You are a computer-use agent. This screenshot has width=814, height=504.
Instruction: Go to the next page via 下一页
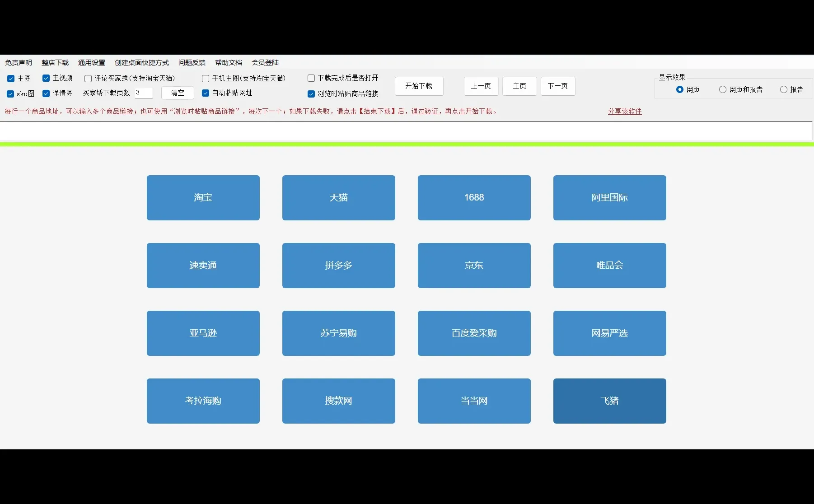coord(557,86)
